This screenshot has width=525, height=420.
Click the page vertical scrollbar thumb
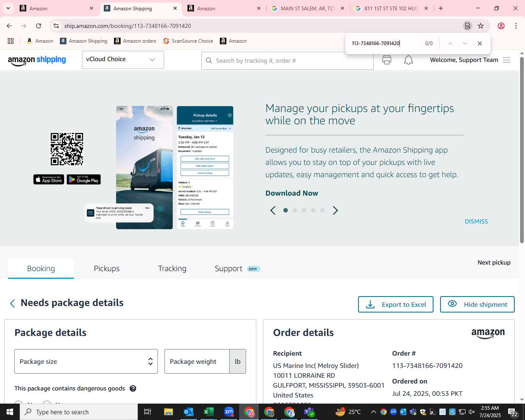[x=522, y=150]
